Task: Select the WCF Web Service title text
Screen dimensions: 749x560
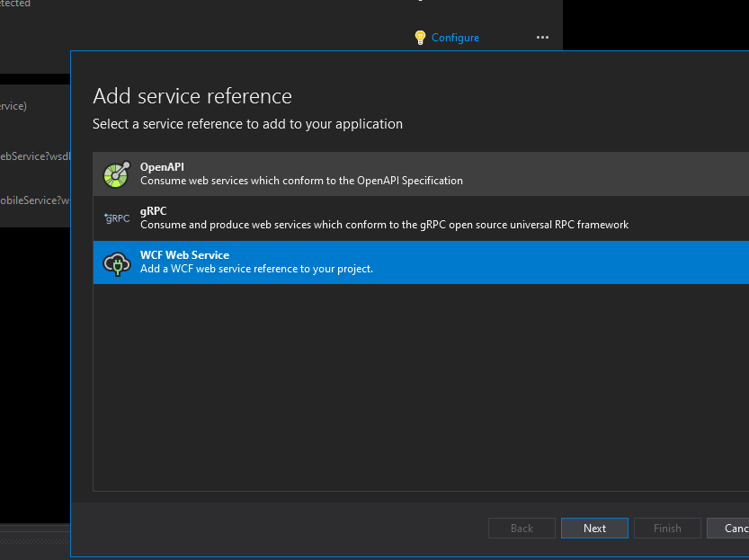Action: 184,255
